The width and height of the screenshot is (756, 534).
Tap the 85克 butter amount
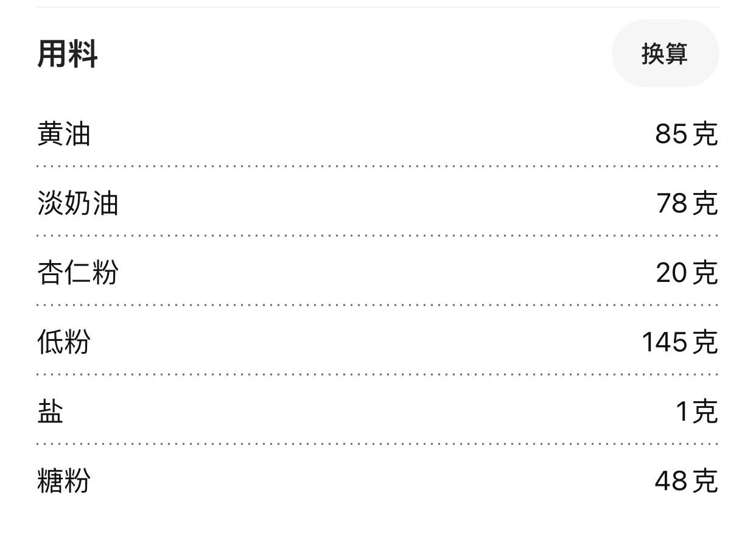click(x=687, y=134)
